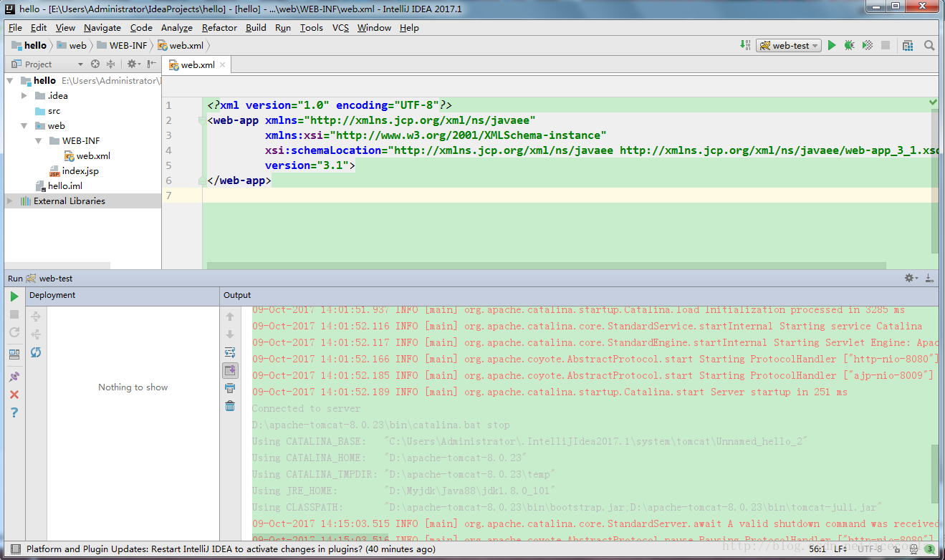The image size is (945, 560).
Task: Click the console output vertical scrollbar
Action: pyautogui.click(x=935, y=475)
